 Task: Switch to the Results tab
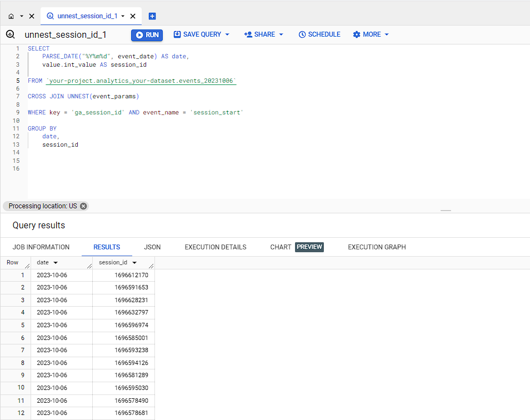click(x=107, y=247)
